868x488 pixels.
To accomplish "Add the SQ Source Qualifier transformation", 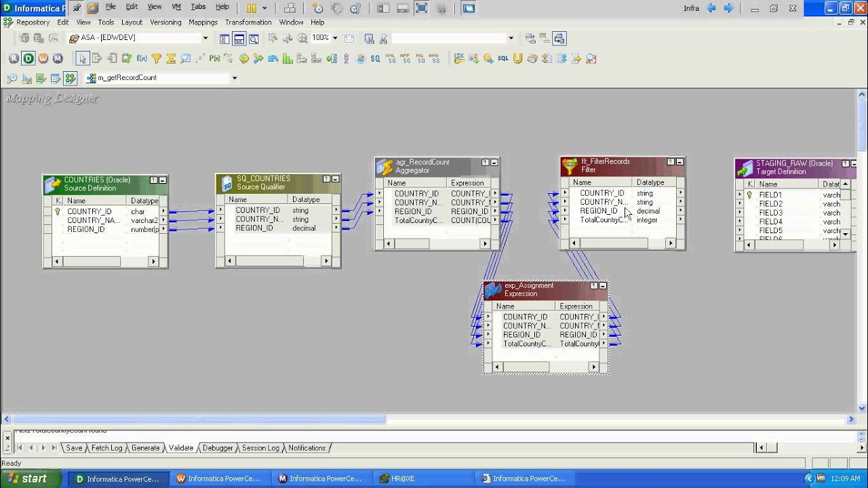I will tap(375, 59).
